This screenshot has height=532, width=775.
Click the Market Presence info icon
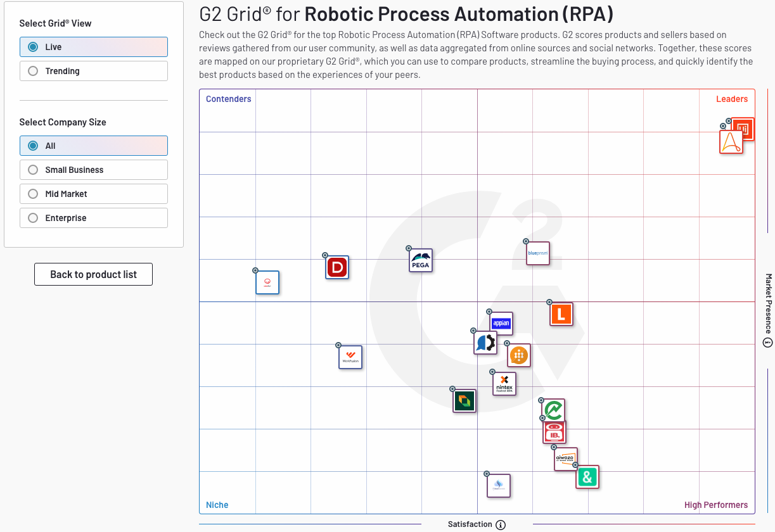tap(767, 343)
